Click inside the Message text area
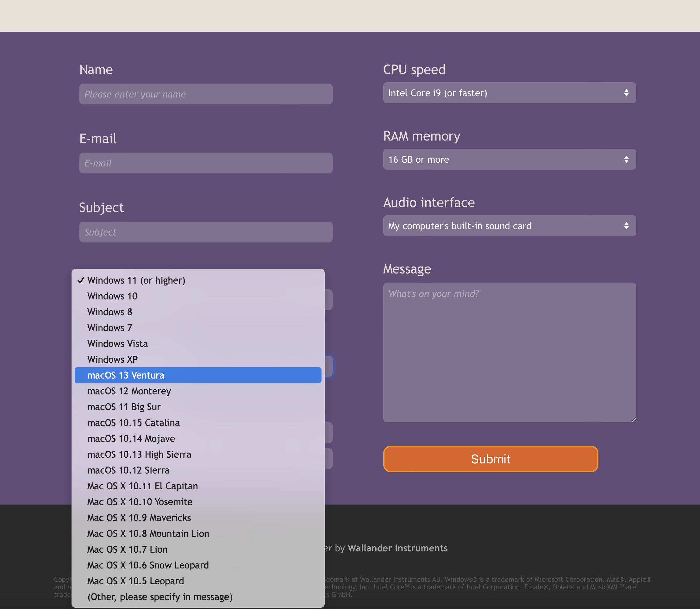The height and width of the screenshot is (609, 700). point(509,352)
